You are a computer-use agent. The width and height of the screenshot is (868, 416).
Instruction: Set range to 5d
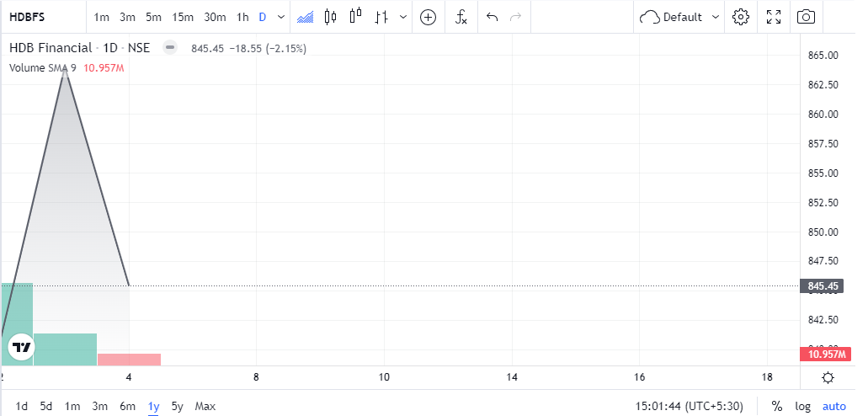point(46,407)
